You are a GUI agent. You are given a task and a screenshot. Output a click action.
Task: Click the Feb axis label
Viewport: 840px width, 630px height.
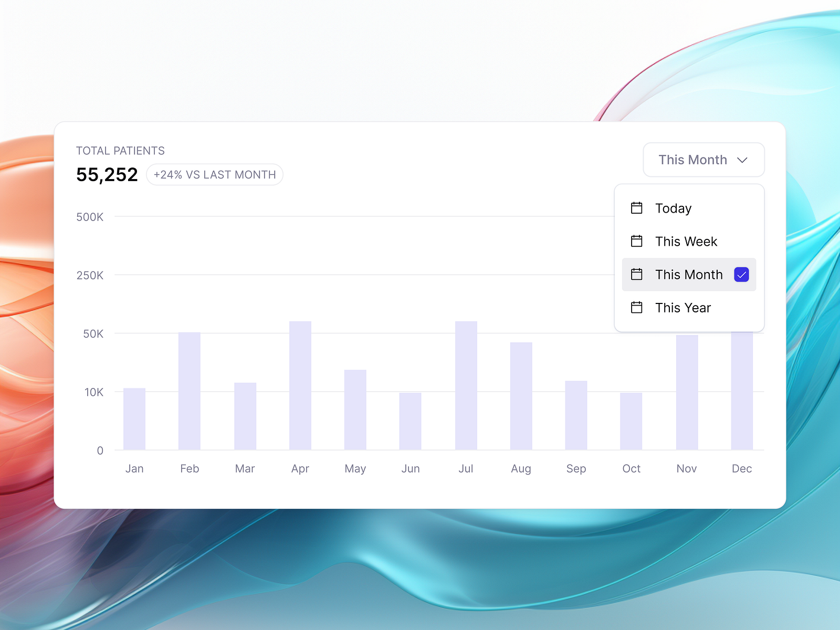(190, 469)
